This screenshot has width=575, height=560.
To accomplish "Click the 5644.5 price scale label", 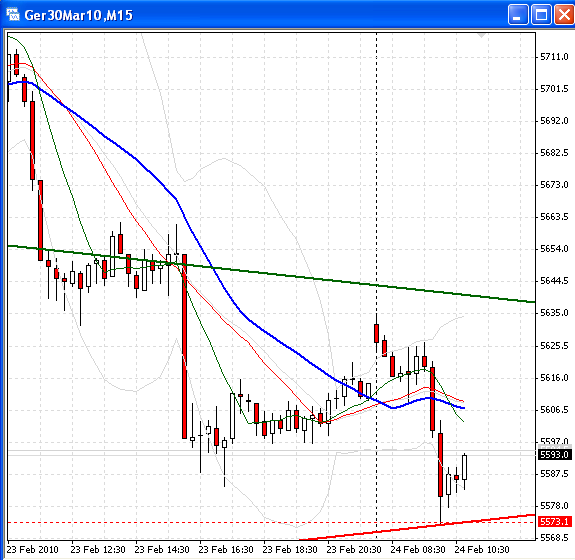I will pyautogui.click(x=554, y=281).
